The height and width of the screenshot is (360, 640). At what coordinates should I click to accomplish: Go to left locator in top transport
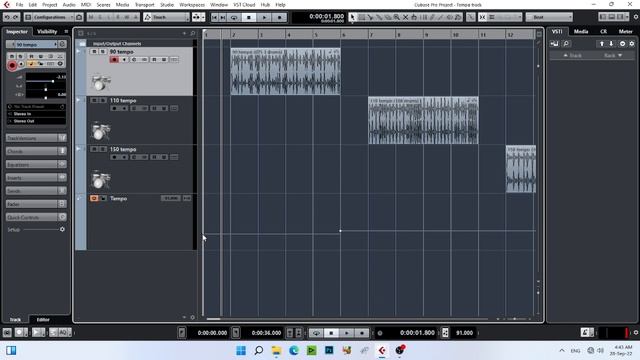click(214, 17)
